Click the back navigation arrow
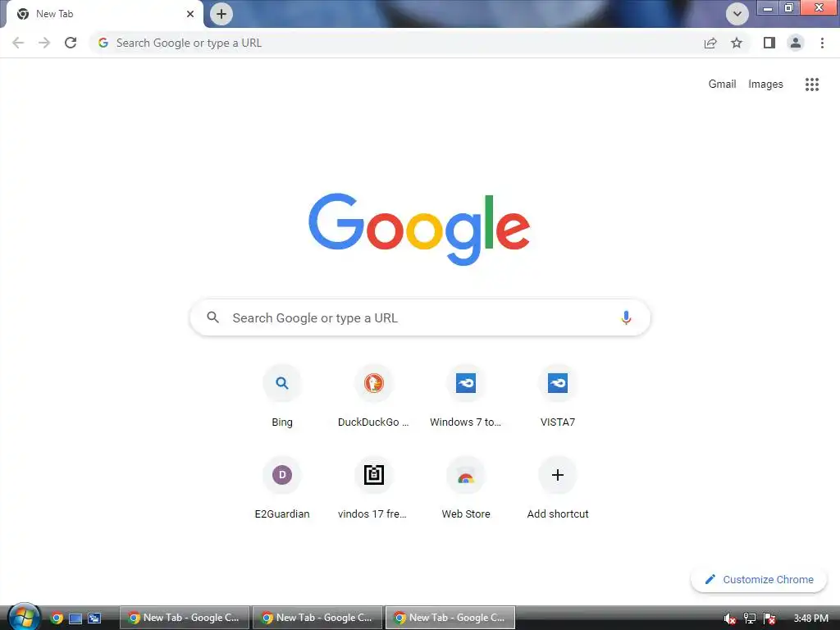Image resolution: width=840 pixels, height=630 pixels. (18, 43)
